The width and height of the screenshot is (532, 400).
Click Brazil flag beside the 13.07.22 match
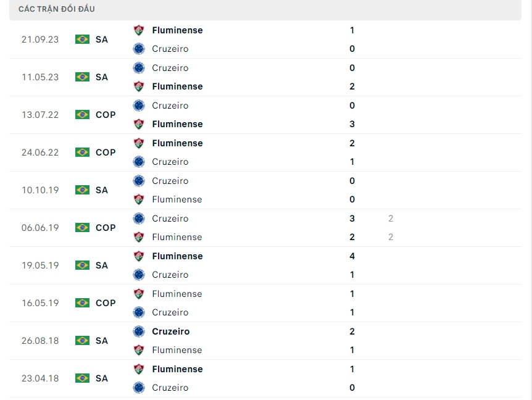click(82, 115)
